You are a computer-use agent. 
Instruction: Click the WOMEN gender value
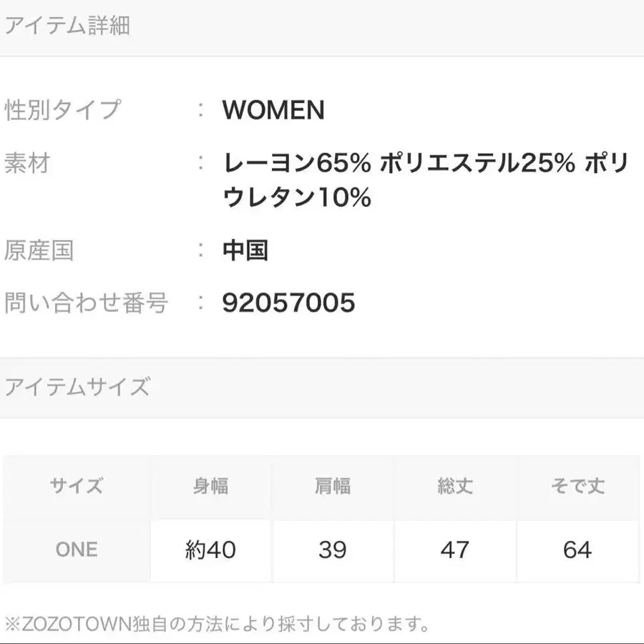point(273,110)
